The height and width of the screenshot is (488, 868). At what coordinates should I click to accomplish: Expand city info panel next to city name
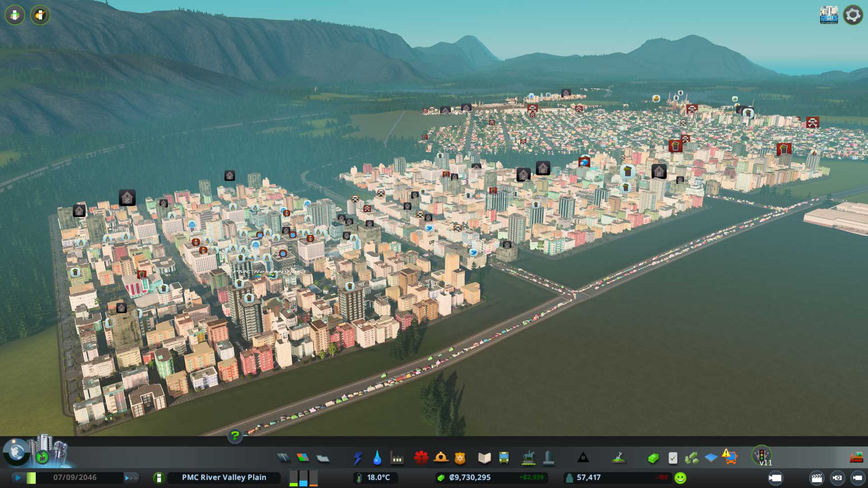click(159, 478)
